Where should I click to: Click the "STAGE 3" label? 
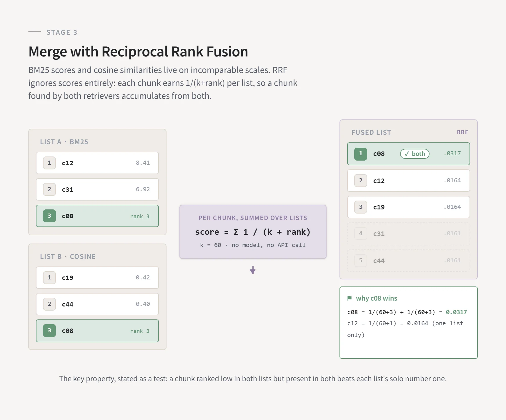click(x=62, y=32)
